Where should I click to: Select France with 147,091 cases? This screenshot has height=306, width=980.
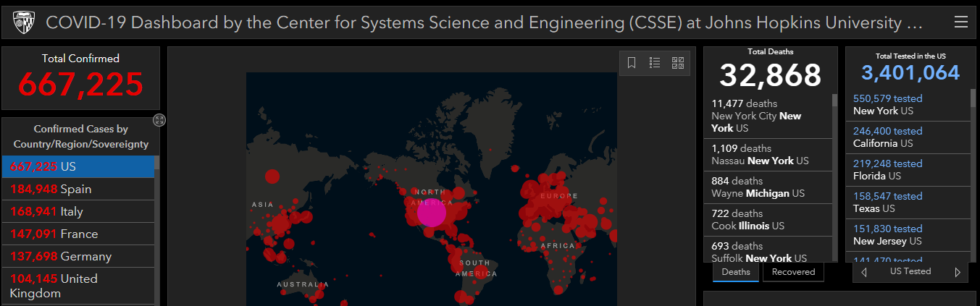(x=78, y=234)
